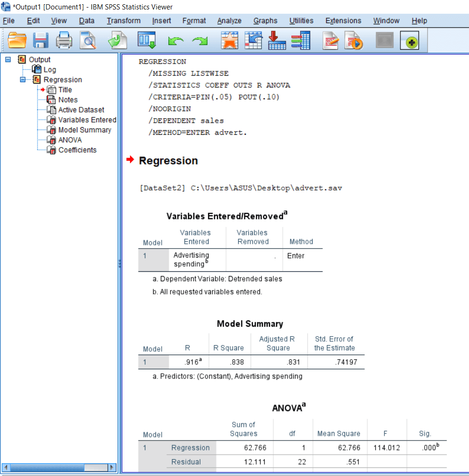Undo the last action
The height and width of the screenshot is (476, 469).
point(176,40)
